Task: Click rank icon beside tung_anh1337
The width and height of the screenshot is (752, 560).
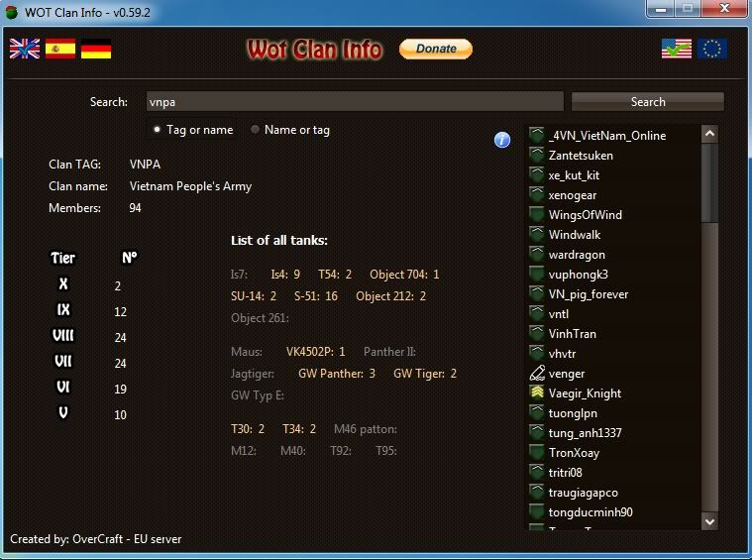Action: [537, 432]
